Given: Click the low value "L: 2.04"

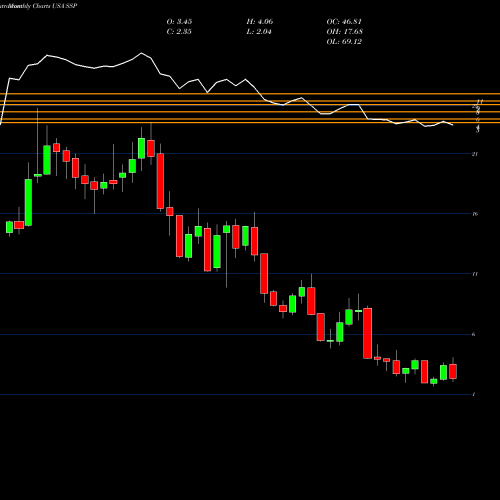Looking at the screenshot, I should coord(259,32).
